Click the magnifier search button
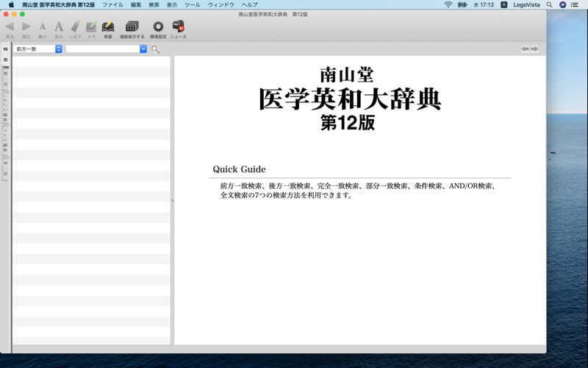This screenshot has width=588, height=368. (155, 49)
